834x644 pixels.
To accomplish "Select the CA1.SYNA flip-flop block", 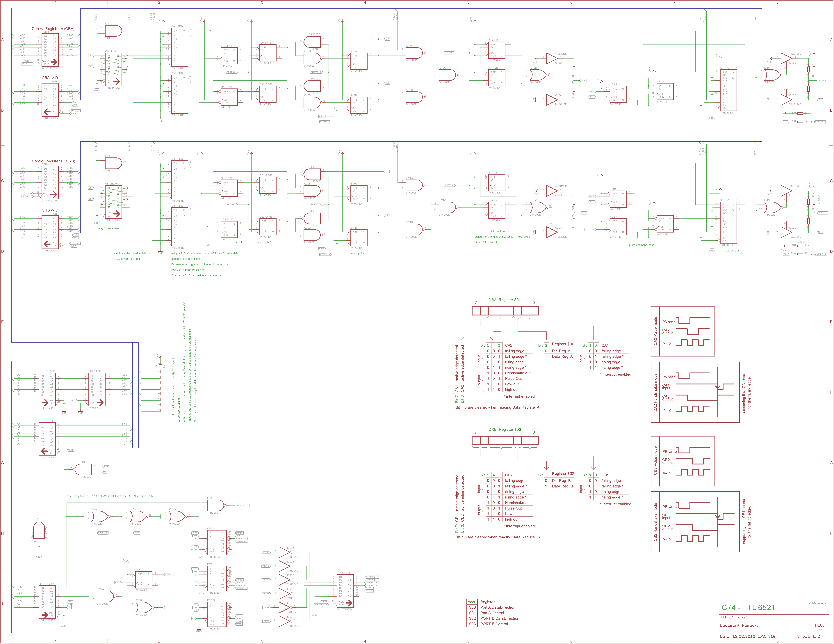I will (229, 56).
